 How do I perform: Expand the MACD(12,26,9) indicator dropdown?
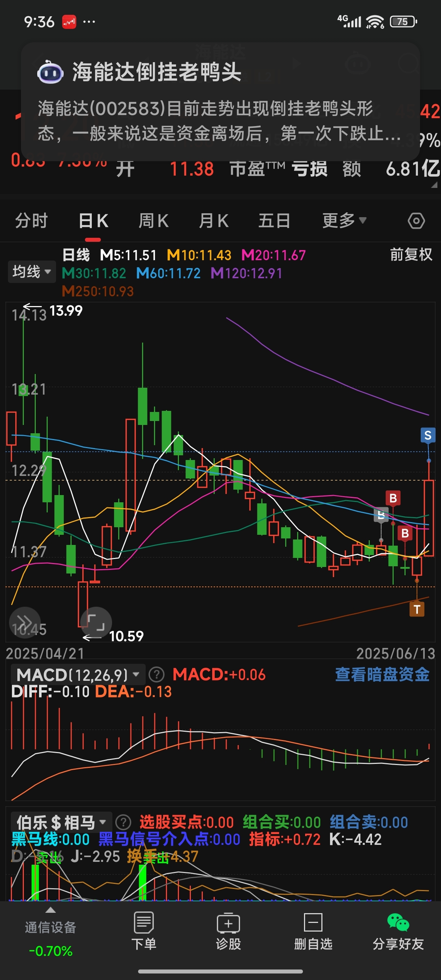pos(78,675)
